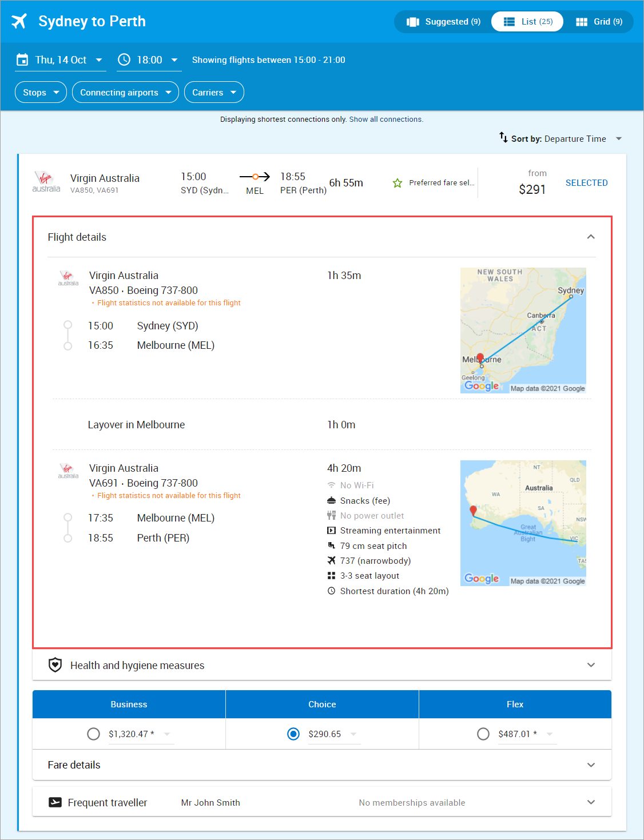Switch to the List (25) view
The height and width of the screenshot is (840, 644).
click(x=527, y=22)
